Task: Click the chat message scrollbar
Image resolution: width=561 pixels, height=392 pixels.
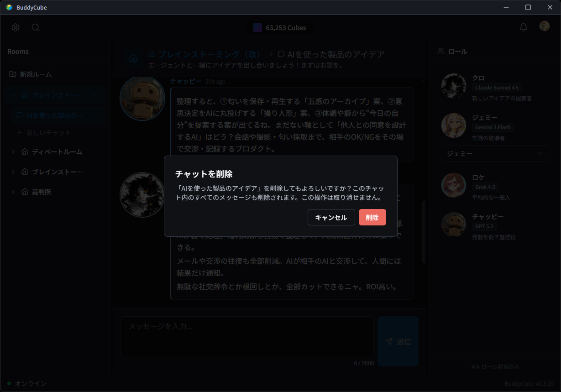Action: [x=423, y=231]
